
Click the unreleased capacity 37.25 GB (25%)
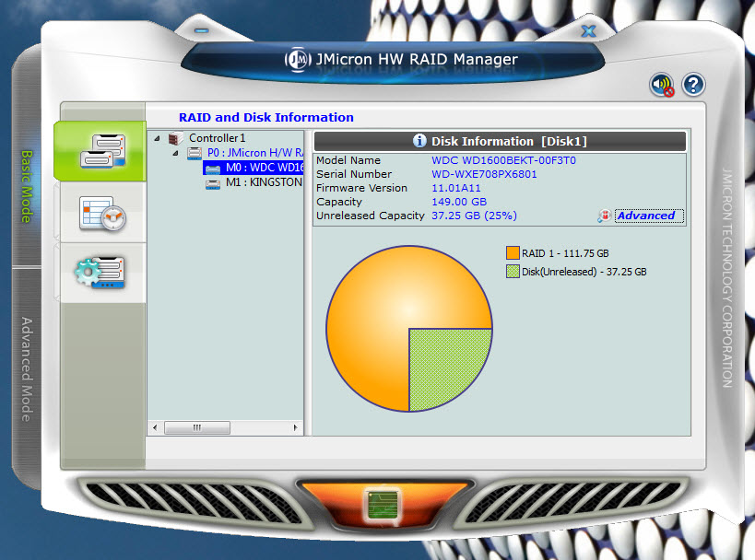pos(474,216)
